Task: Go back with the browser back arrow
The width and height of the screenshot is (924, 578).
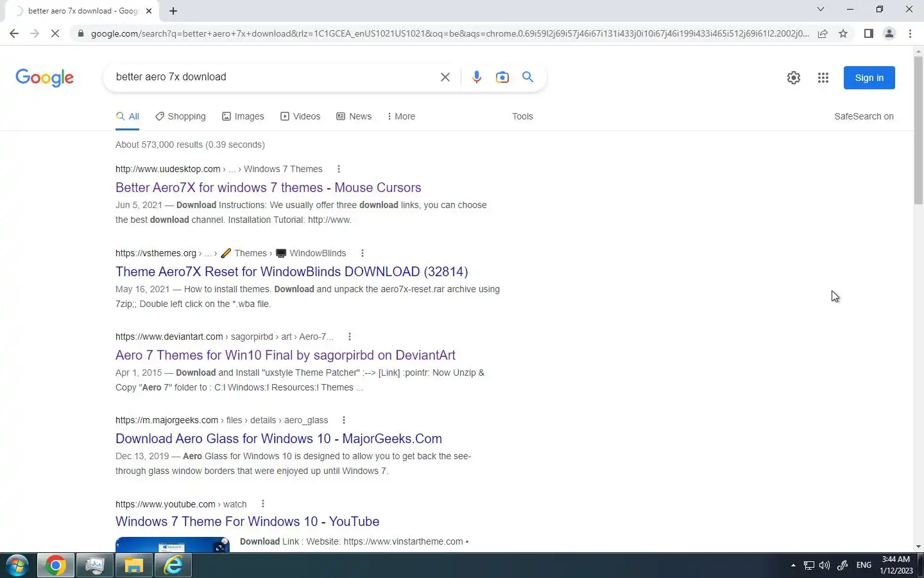Action: click(x=14, y=33)
